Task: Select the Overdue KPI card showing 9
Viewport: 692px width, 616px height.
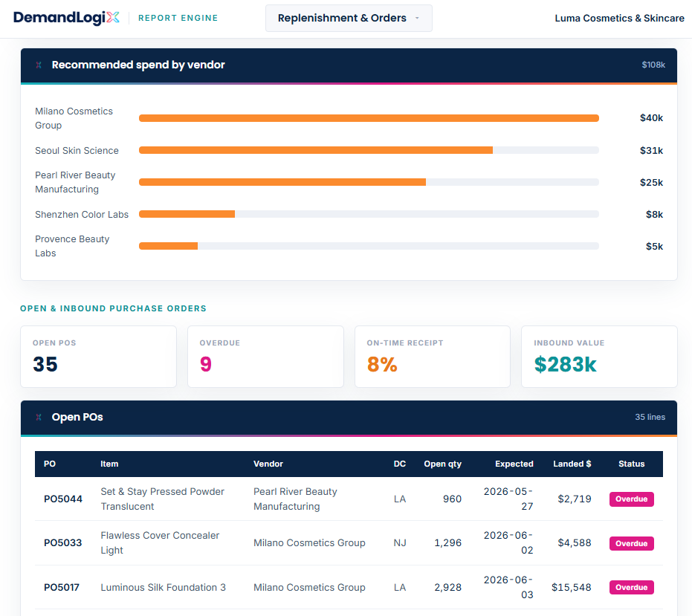Action: [x=265, y=357]
